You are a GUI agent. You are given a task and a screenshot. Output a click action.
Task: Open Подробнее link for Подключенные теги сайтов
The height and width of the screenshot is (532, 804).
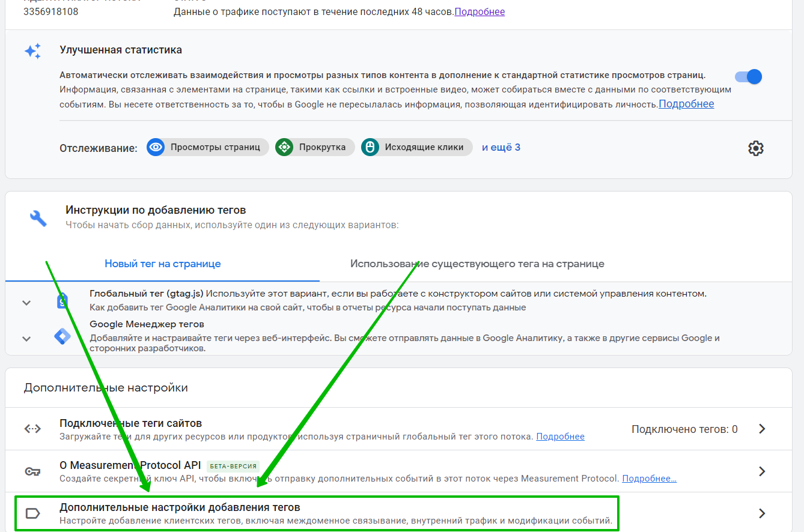tap(560, 437)
